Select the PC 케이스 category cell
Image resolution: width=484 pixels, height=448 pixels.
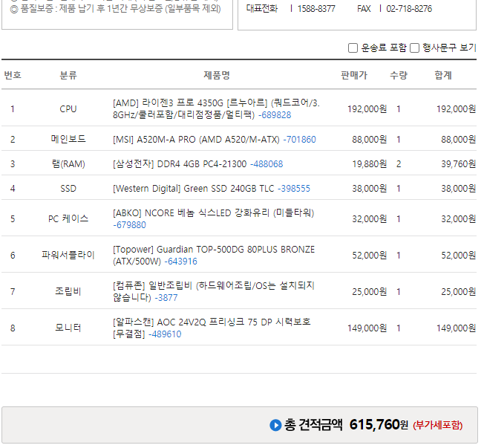coord(68,218)
